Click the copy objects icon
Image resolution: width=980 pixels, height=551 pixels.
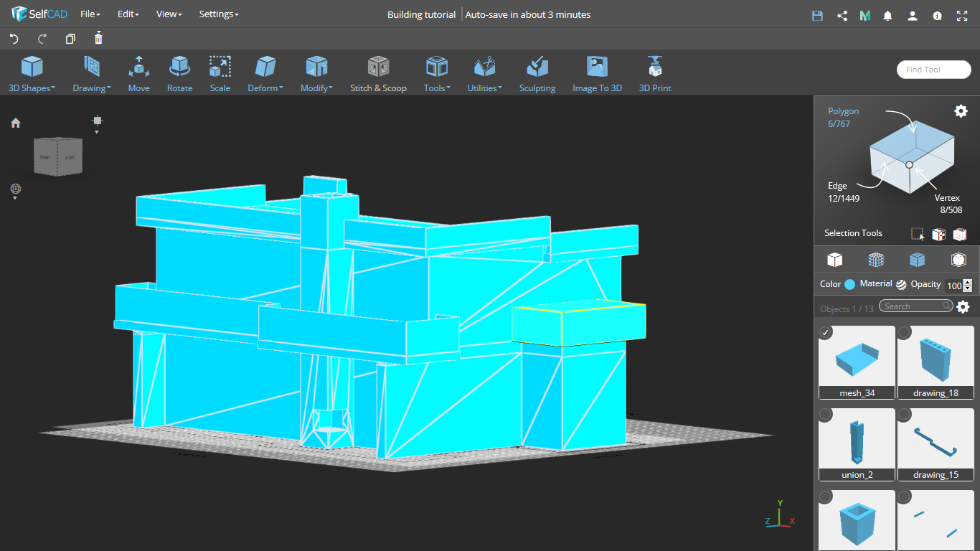pyautogui.click(x=70, y=39)
